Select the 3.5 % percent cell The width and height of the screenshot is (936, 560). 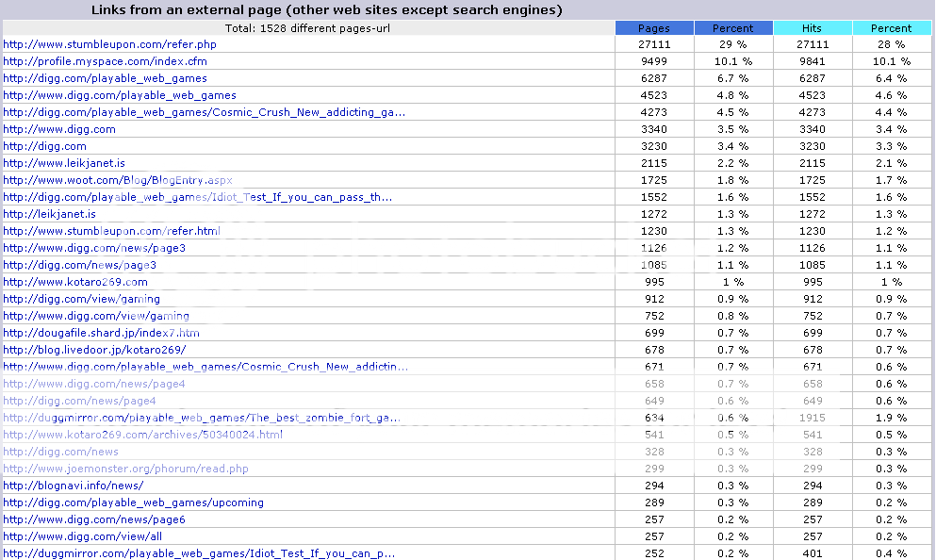point(733,129)
